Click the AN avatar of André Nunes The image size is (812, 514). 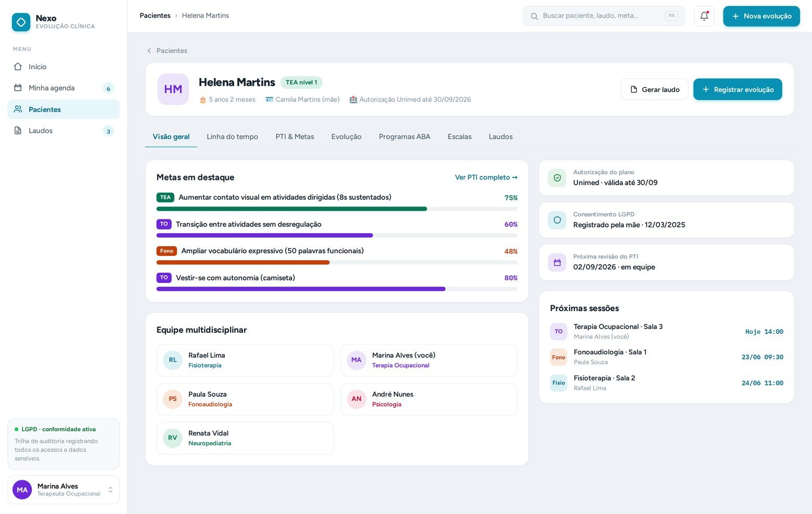[x=357, y=399]
